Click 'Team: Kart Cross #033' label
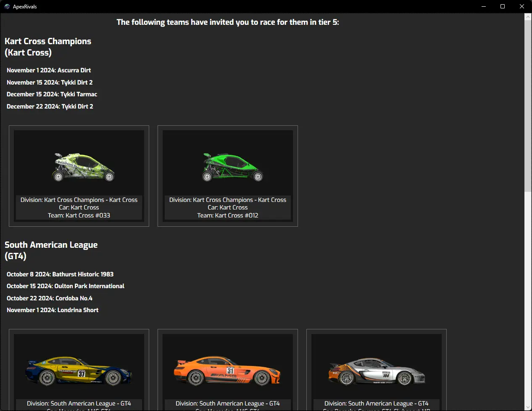The width and height of the screenshot is (532, 411). click(79, 215)
